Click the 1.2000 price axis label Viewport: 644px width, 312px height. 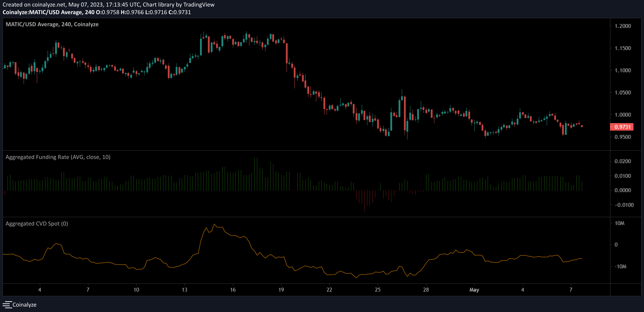pos(623,26)
